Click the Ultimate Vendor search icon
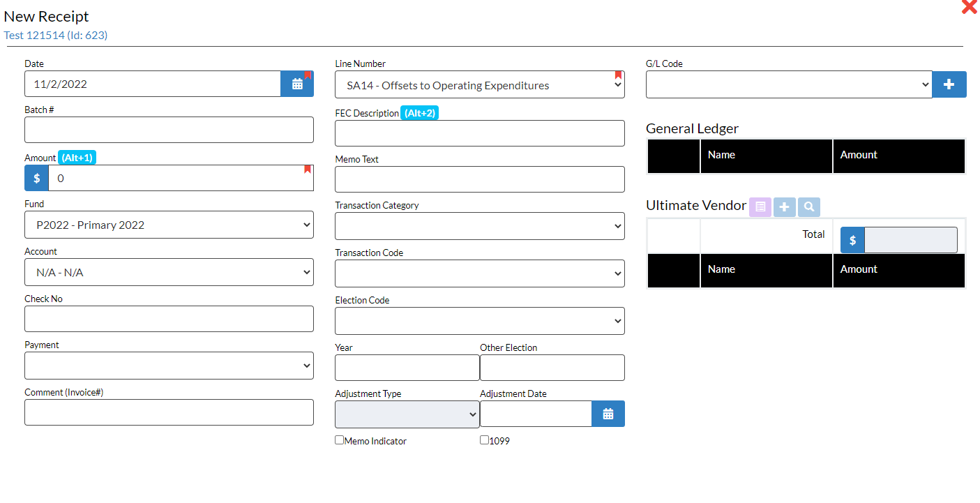 809,207
